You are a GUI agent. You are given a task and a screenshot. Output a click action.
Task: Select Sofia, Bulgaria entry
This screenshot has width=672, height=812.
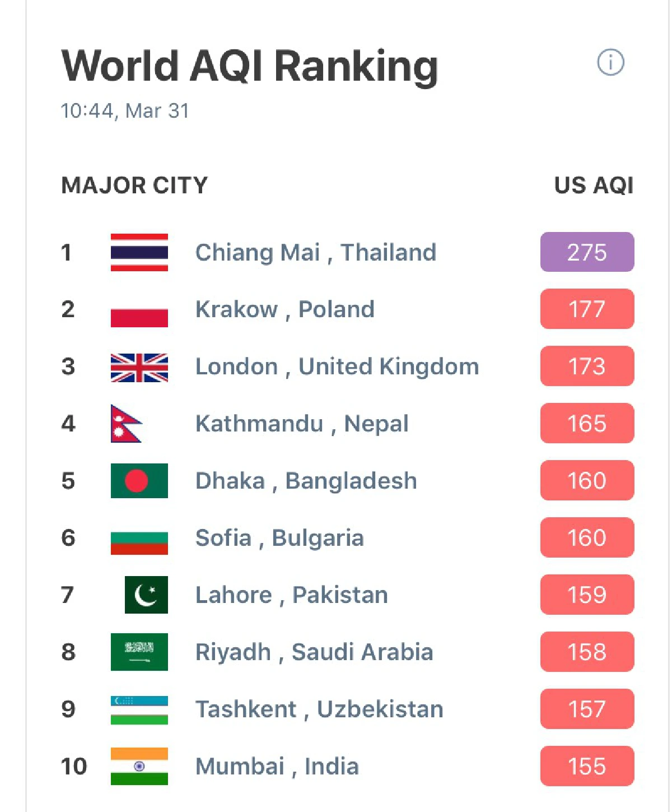click(x=279, y=538)
